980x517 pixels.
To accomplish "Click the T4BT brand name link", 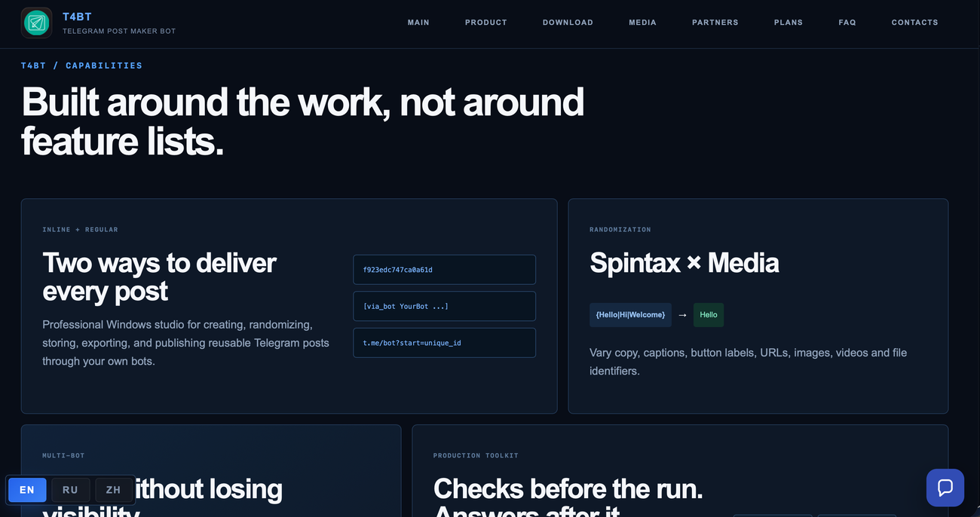I will click(77, 17).
